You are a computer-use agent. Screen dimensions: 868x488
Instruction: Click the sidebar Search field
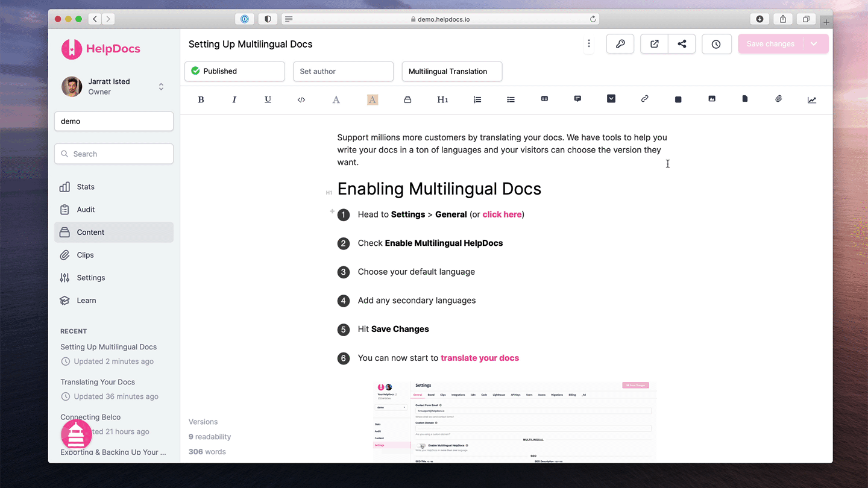pyautogui.click(x=114, y=154)
